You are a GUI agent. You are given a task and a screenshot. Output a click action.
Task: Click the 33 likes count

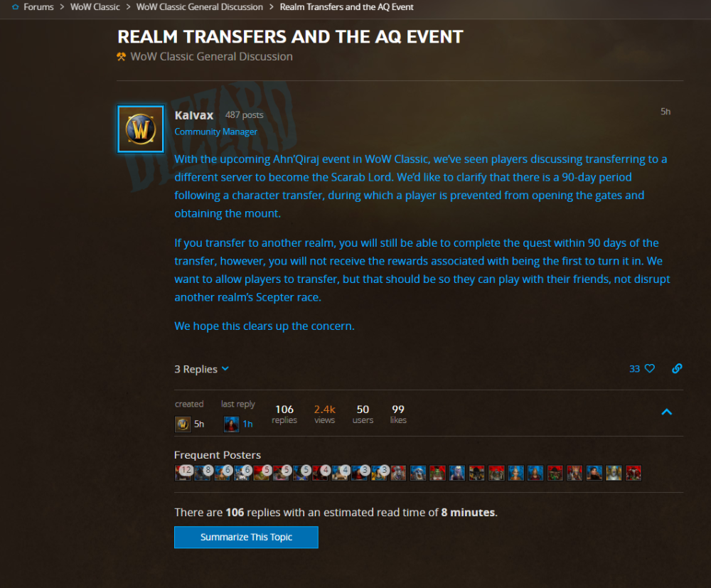(x=634, y=368)
